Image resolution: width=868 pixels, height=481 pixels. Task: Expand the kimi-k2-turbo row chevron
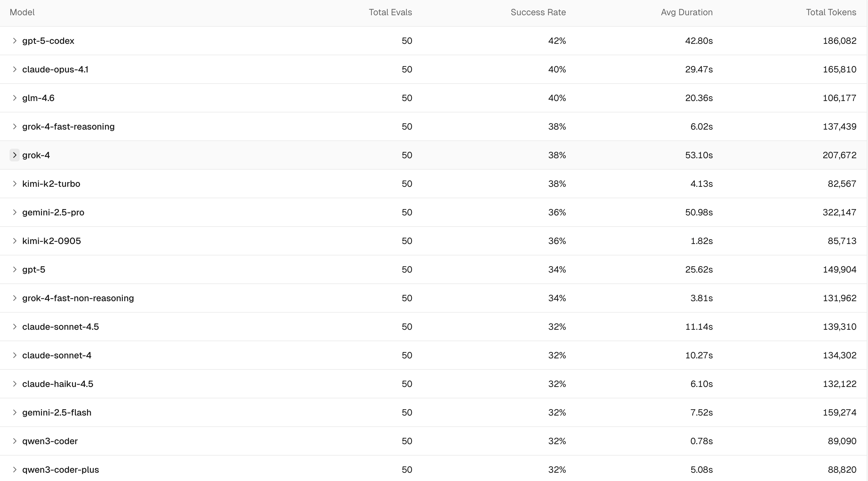pyautogui.click(x=15, y=184)
